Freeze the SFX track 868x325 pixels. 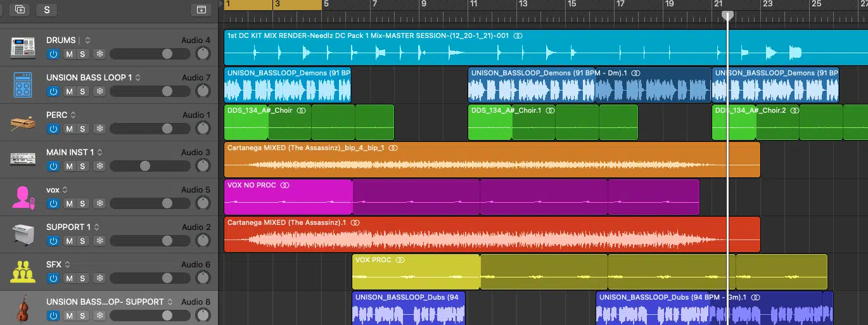click(x=99, y=278)
